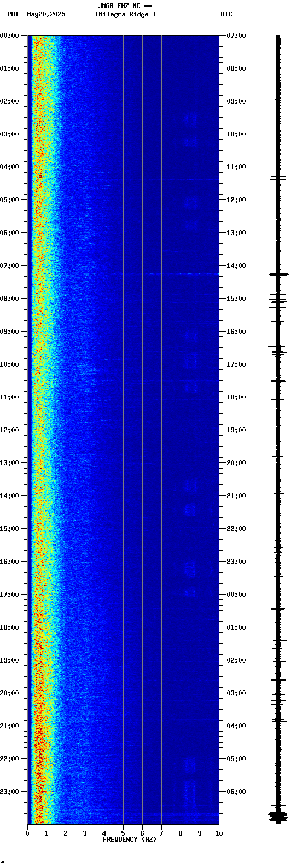Click the '01:00' PDT time label
Screen dimensions: 302x868
[x=9, y=68]
